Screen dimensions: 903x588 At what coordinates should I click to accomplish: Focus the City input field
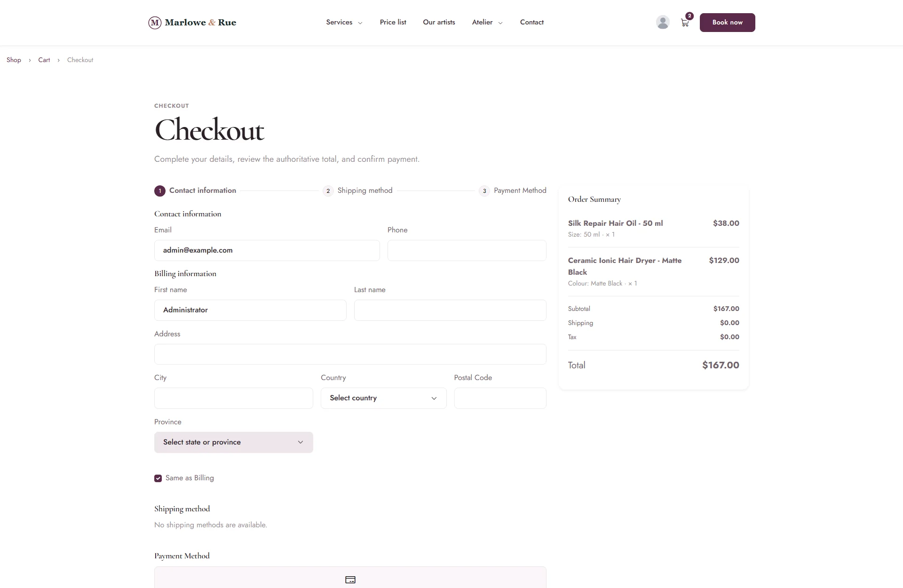tap(234, 398)
